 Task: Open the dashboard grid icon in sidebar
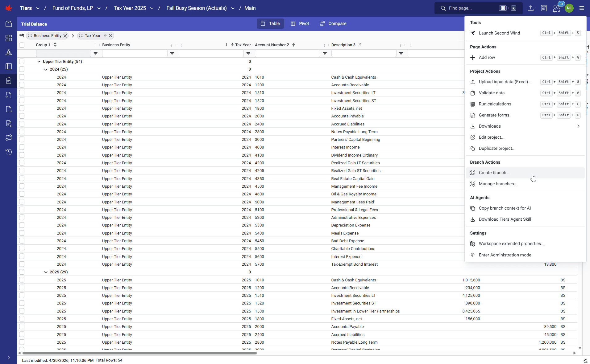pos(9,38)
